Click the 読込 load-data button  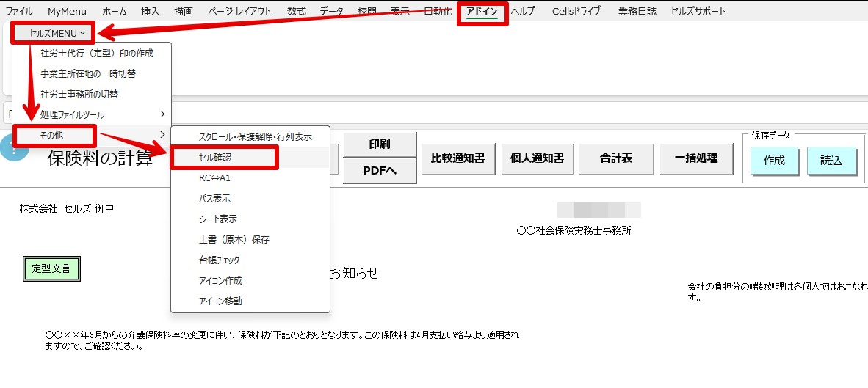[831, 161]
